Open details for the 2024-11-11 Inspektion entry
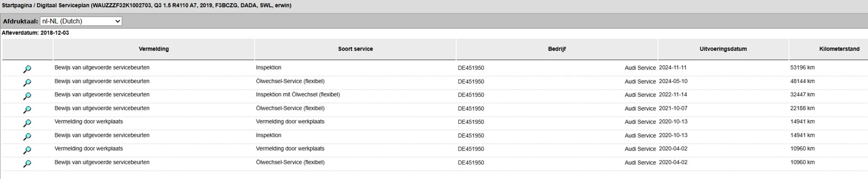868x179 pixels. tap(27, 69)
